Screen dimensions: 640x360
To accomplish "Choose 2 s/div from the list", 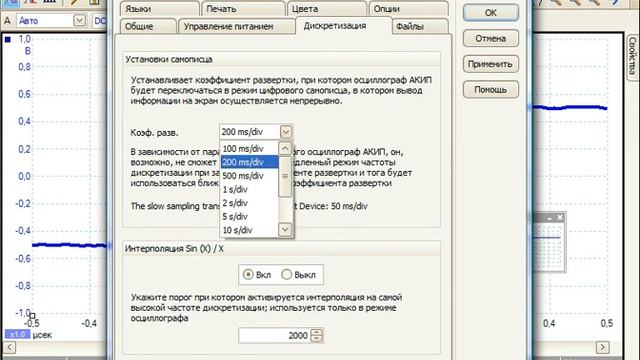I will click(249, 203).
